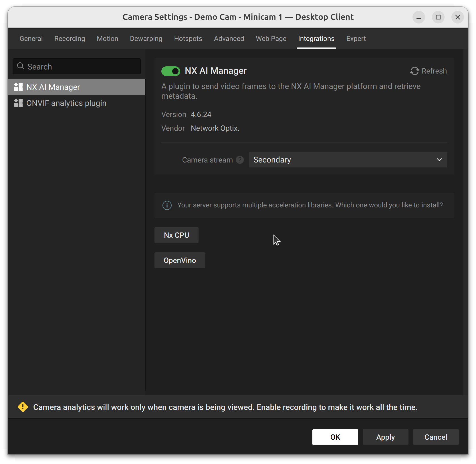The height and width of the screenshot is (464, 476).
Task: Click the Refresh icon for the plugin
Action: [x=414, y=71]
